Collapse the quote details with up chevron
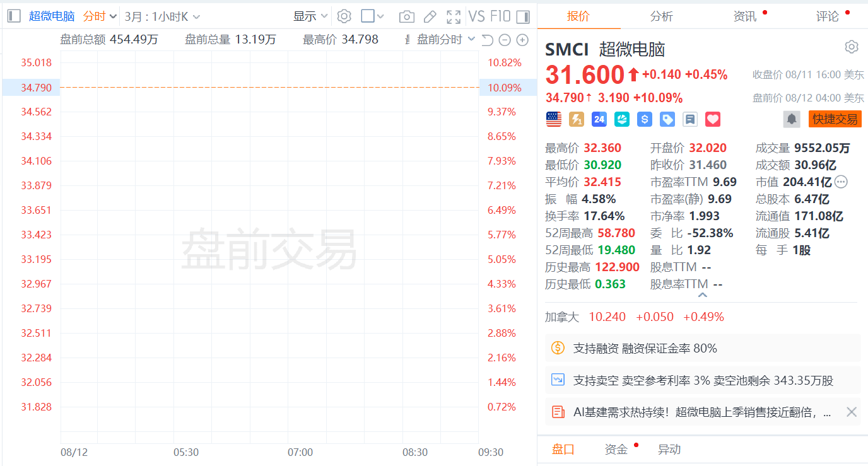 coord(703,295)
